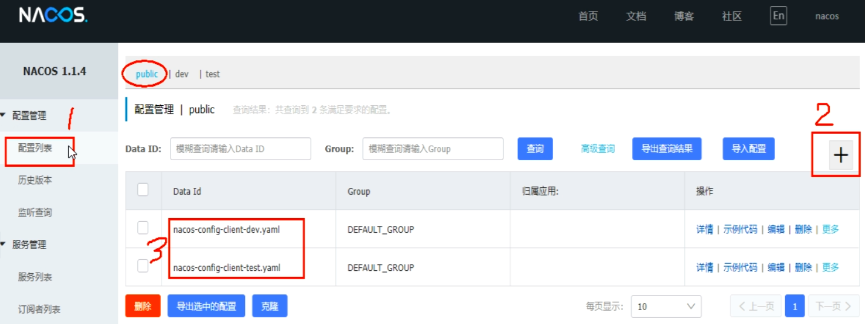868x324 pixels.
Task: Click 更多 for nacos-config-client-test.yaml
Action: [831, 267]
